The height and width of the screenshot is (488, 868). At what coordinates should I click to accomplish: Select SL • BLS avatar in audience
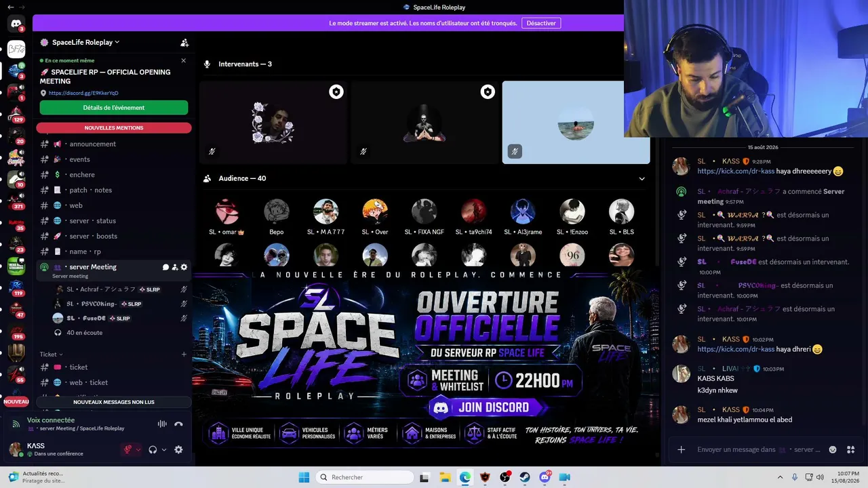pos(621,211)
